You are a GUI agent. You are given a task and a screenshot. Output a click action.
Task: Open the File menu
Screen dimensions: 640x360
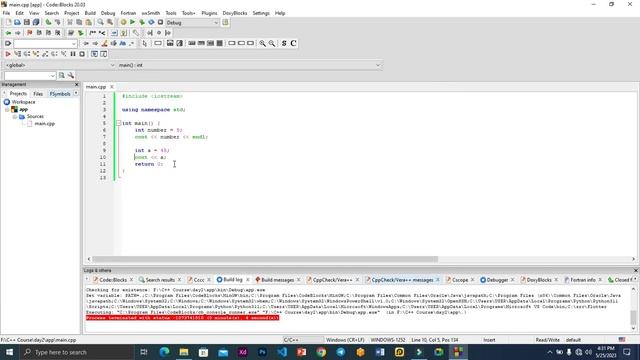[x=6, y=13]
